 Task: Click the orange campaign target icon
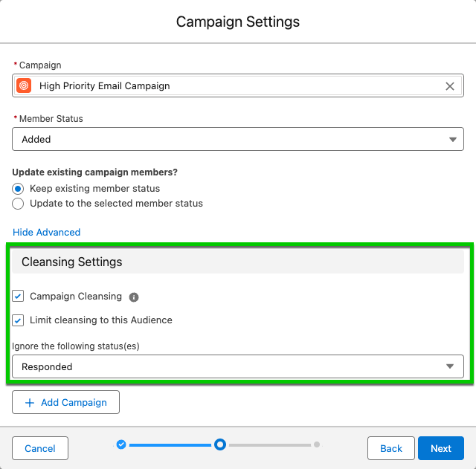(24, 85)
